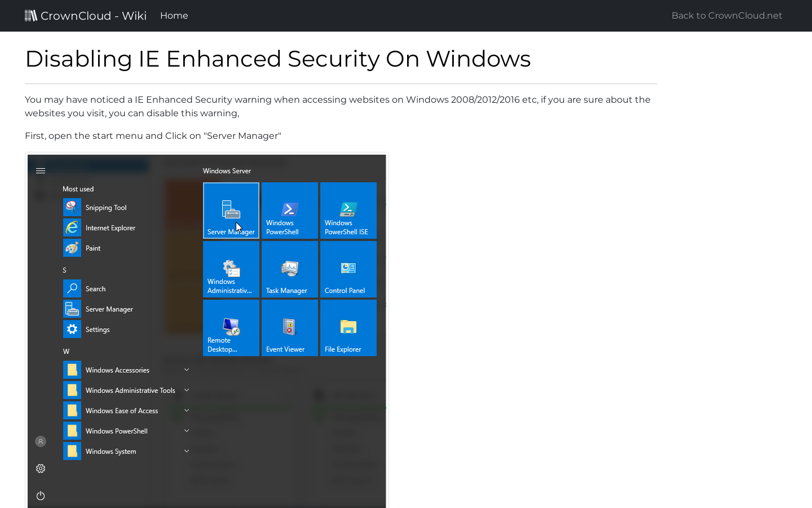The height and width of the screenshot is (508, 812).
Task: Open the Settings gear in the start menu
Action: click(40, 468)
